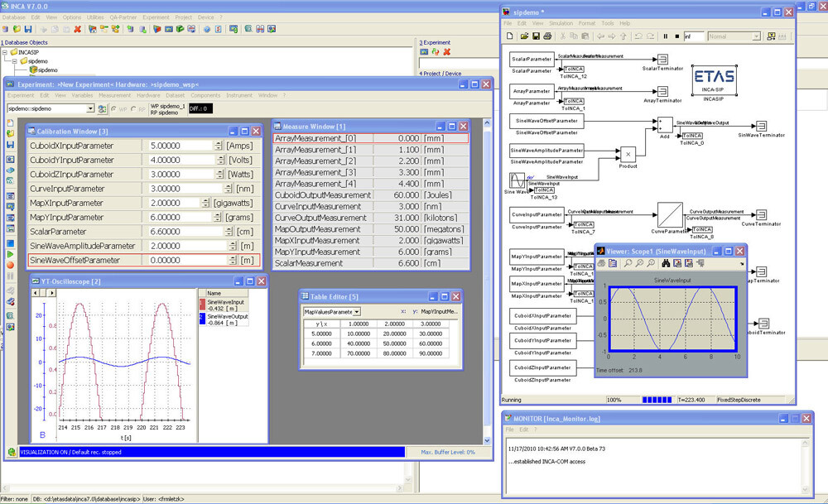Start recording with the red circle icon

click(x=11, y=265)
